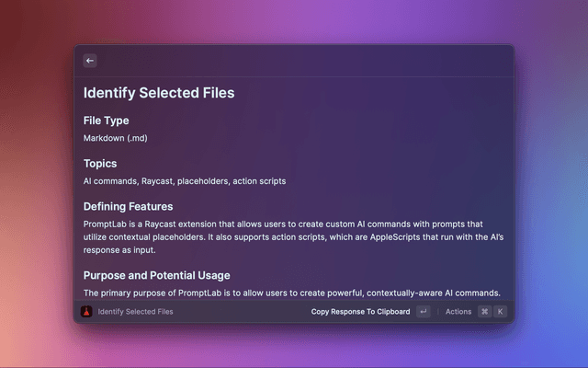Open the Actions menu

tap(458, 312)
